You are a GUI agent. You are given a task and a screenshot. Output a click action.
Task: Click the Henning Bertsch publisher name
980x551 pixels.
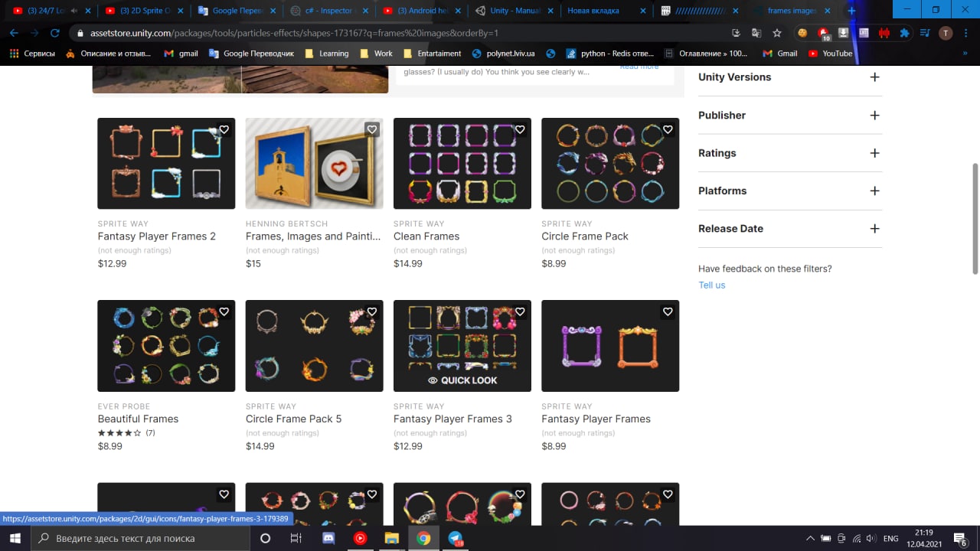pos(286,223)
